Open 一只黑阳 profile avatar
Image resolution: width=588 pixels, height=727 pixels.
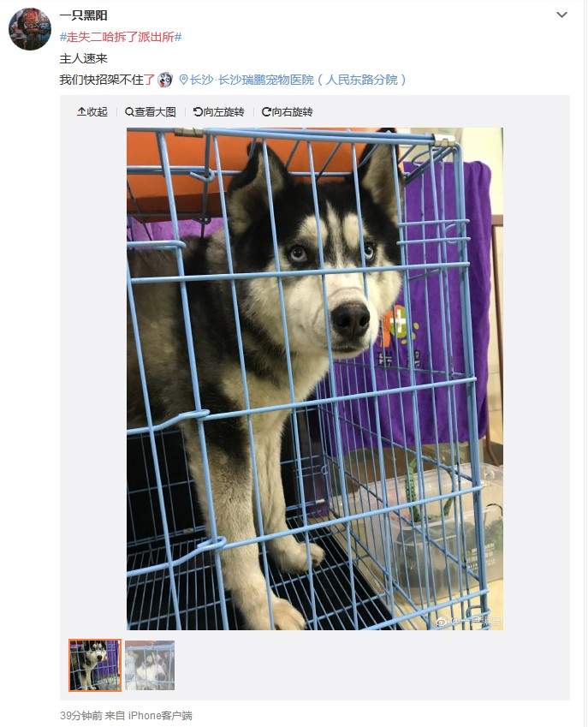(x=30, y=29)
